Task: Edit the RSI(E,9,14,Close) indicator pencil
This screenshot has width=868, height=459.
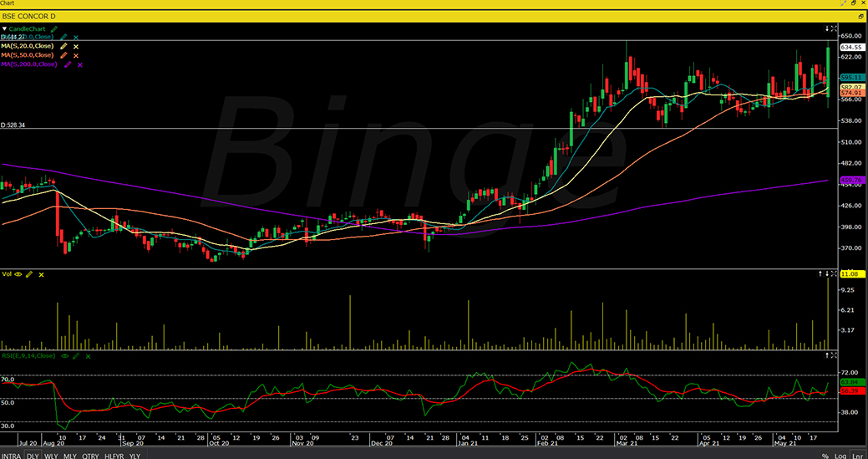Action: tap(76, 356)
